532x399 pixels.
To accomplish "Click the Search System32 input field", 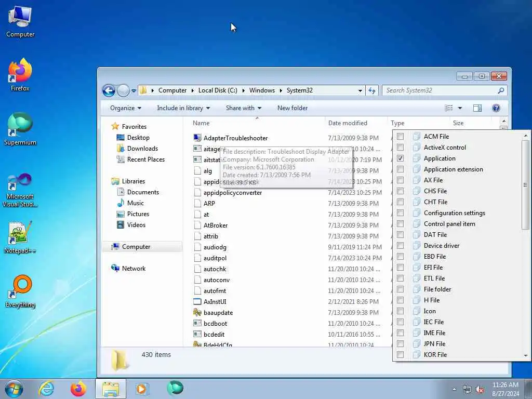I will pyautogui.click(x=441, y=90).
